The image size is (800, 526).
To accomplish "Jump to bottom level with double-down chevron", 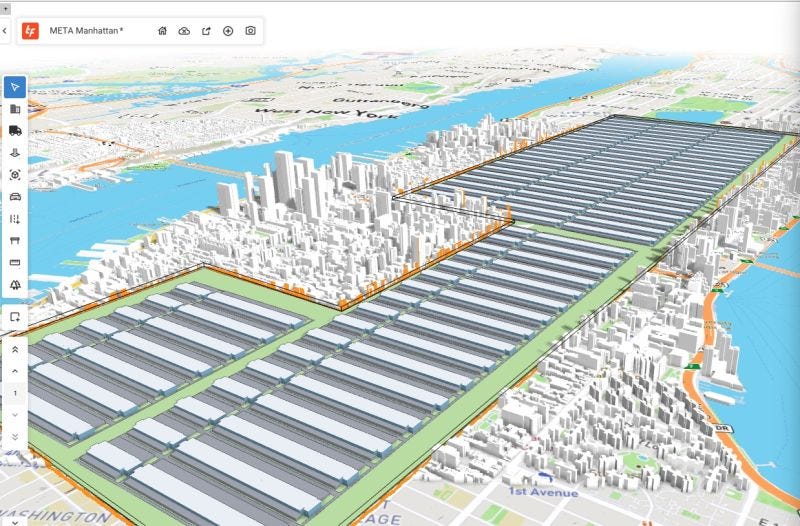I will click(x=15, y=437).
